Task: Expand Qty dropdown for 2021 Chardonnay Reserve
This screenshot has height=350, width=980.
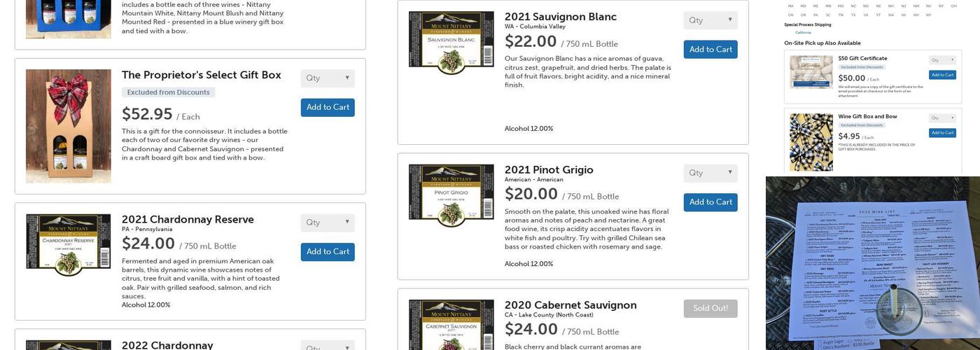Action: (x=328, y=223)
